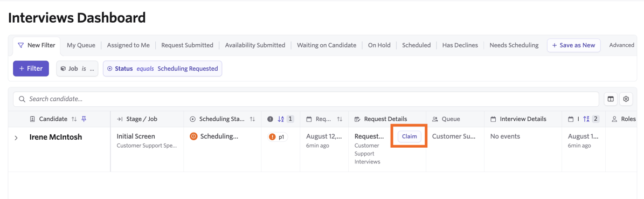Claim Irene McIntosh's scheduling request
644x199 pixels.
(x=409, y=136)
